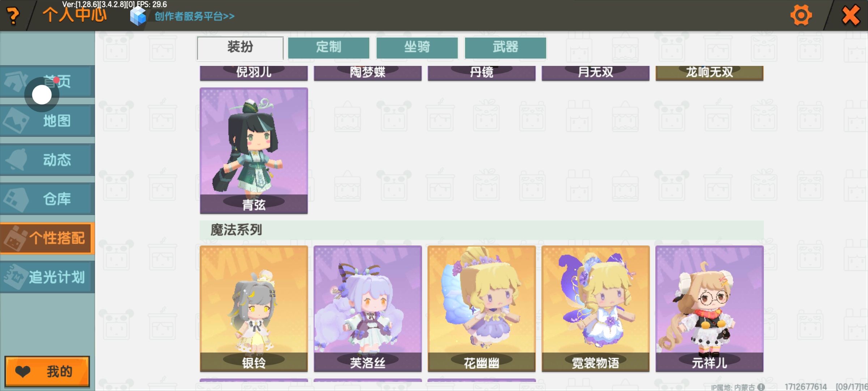868x391 pixels.
Task: Choose the 芙洛丝 costume thumbnail
Action: point(368,309)
